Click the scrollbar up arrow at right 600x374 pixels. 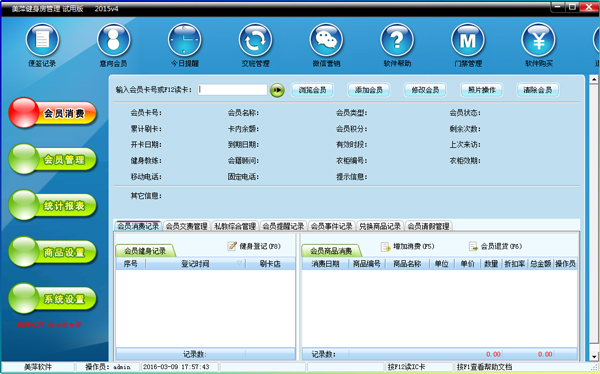(x=593, y=80)
